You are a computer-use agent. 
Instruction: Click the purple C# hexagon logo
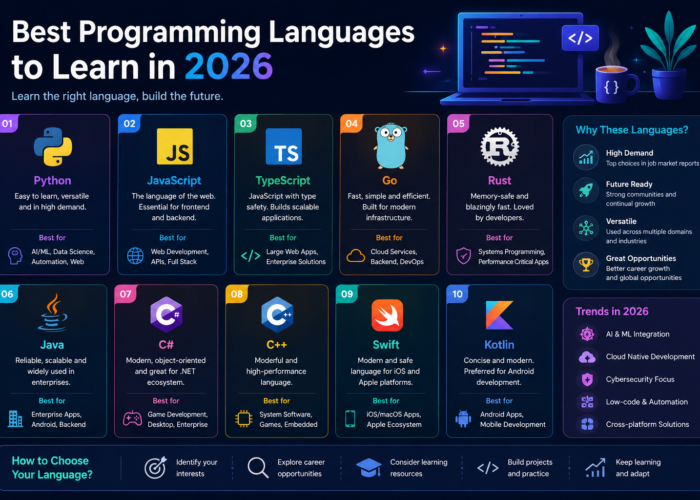pos(166,314)
